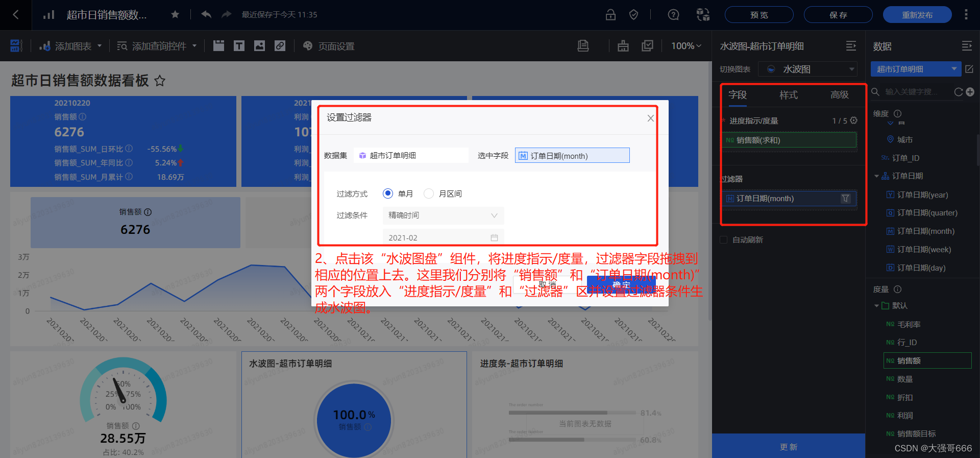
Task: Redo the action
Action: tap(227, 15)
